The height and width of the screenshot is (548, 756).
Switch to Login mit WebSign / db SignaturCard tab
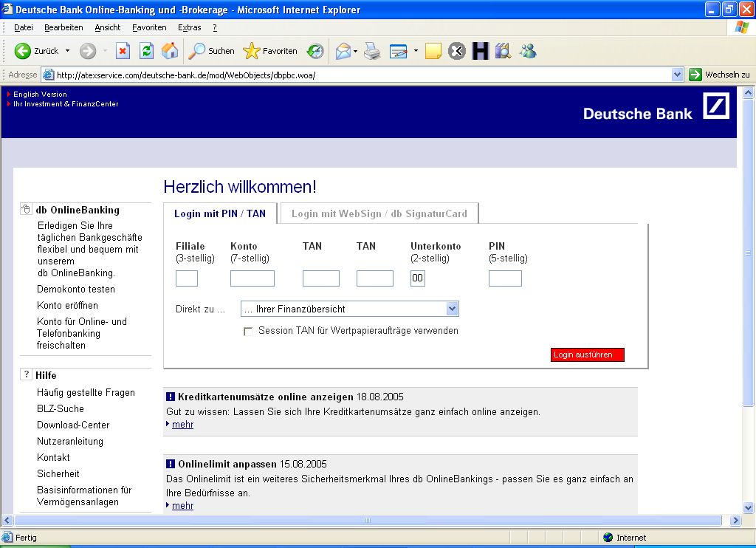coord(379,213)
